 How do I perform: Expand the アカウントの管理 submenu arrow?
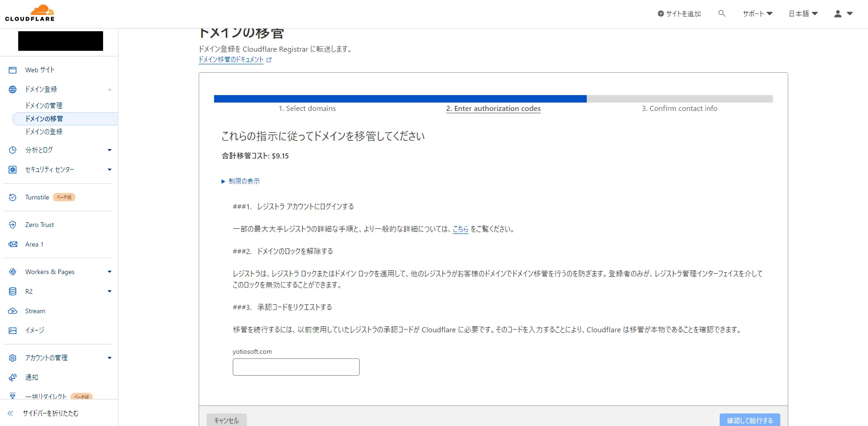point(110,358)
